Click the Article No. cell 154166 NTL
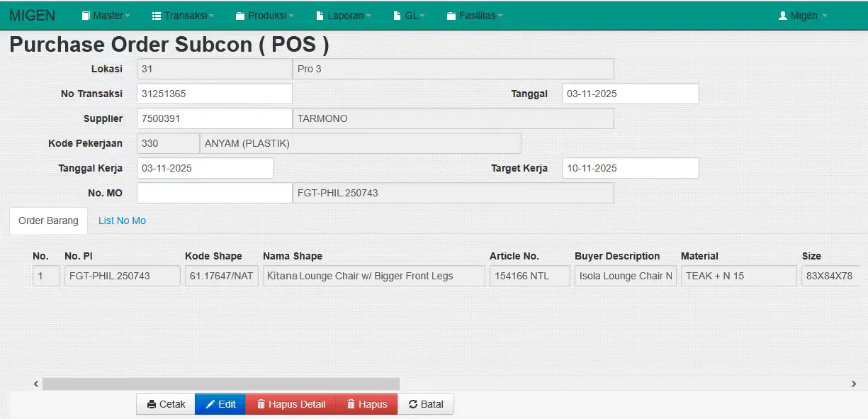868x419 pixels. pos(530,276)
